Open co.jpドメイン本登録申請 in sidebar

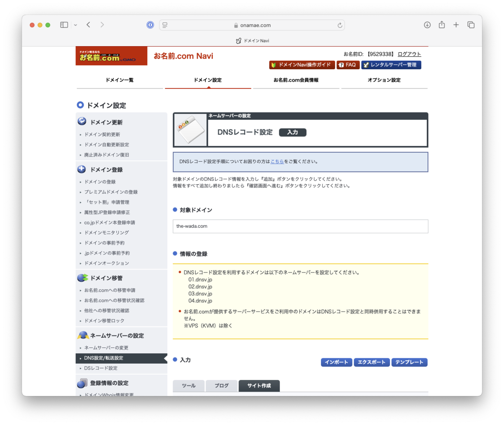(x=110, y=223)
